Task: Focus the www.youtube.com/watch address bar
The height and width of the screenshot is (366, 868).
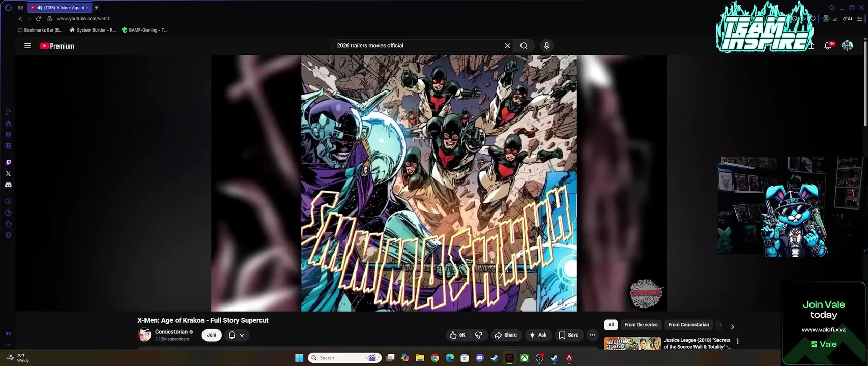Action: (x=83, y=19)
